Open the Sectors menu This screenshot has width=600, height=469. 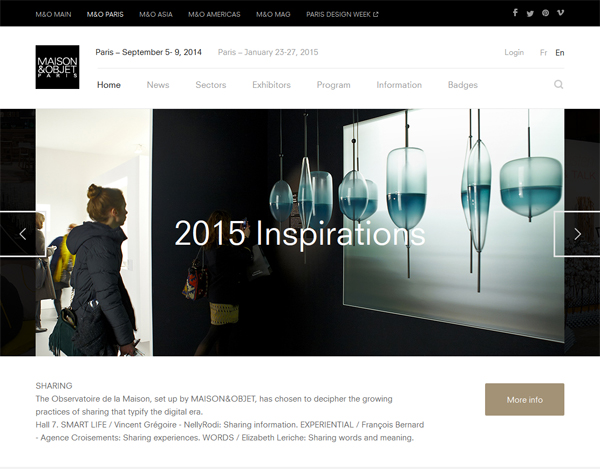(x=211, y=85)
